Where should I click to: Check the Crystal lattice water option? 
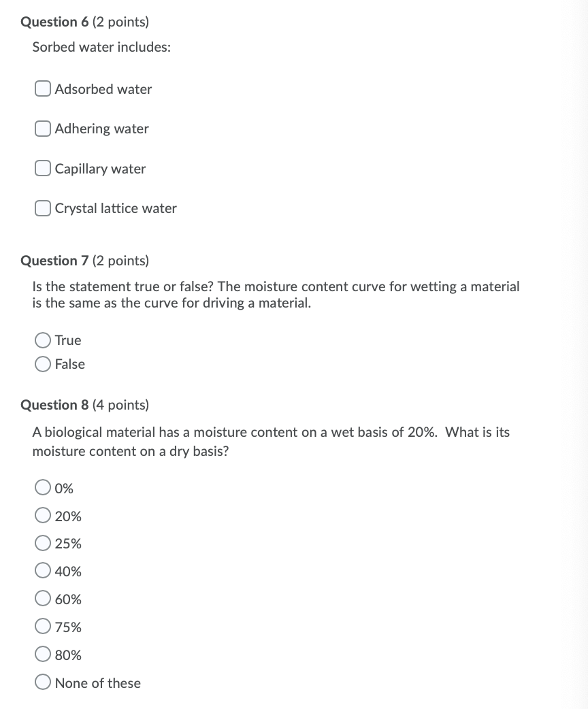42,208
